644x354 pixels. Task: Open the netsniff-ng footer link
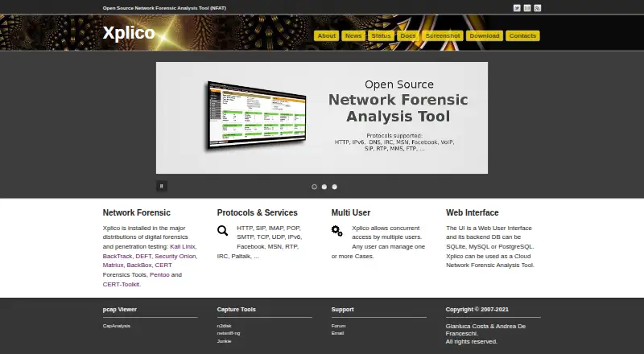click(229, 333)
